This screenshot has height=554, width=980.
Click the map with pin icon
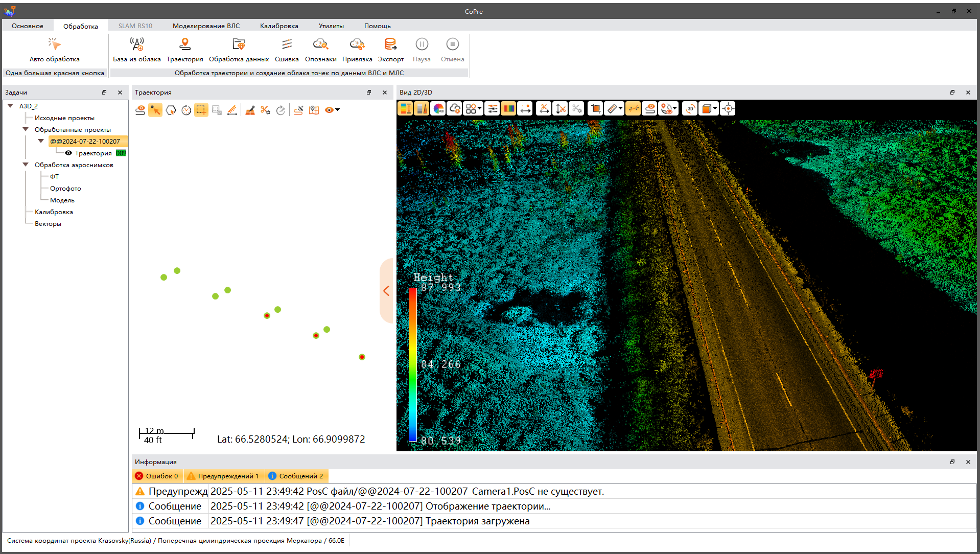click(314, 110)
